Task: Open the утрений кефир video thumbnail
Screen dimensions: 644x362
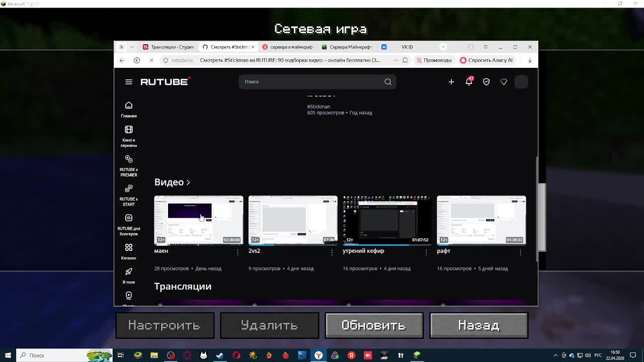Action: (x=387, y=220)
